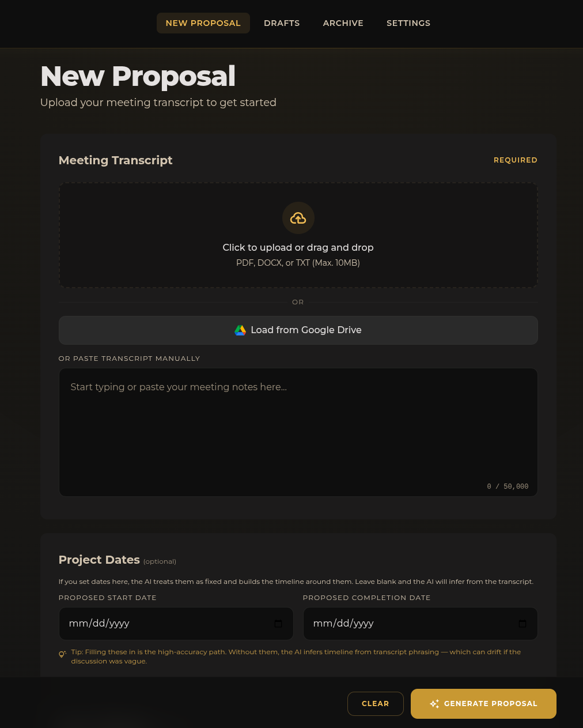Click the calendar icon in the completion date field
This screenshot has width=583, height=728.
pyautogui.click(x=523, y=624)
